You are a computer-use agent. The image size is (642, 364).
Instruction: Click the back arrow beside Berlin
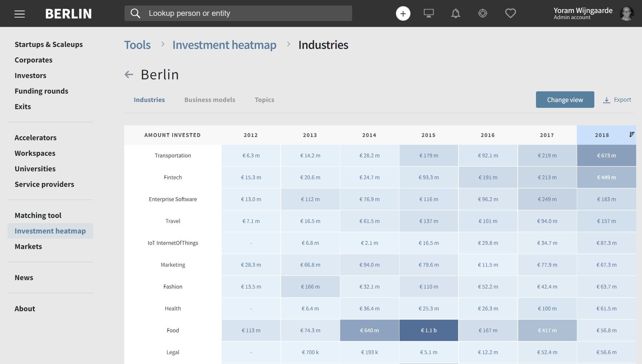(x=129, y=74)
